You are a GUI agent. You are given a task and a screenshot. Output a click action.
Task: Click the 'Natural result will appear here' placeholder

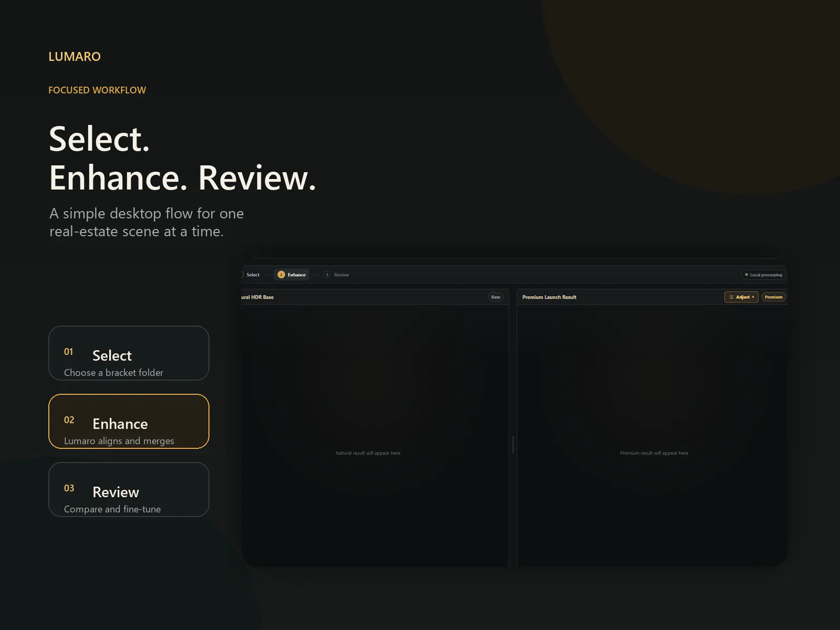368,453
